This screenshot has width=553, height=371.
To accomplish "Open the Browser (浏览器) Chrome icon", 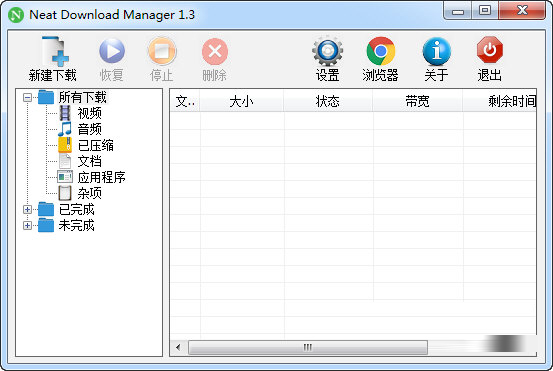I will (x=380, y=51).
